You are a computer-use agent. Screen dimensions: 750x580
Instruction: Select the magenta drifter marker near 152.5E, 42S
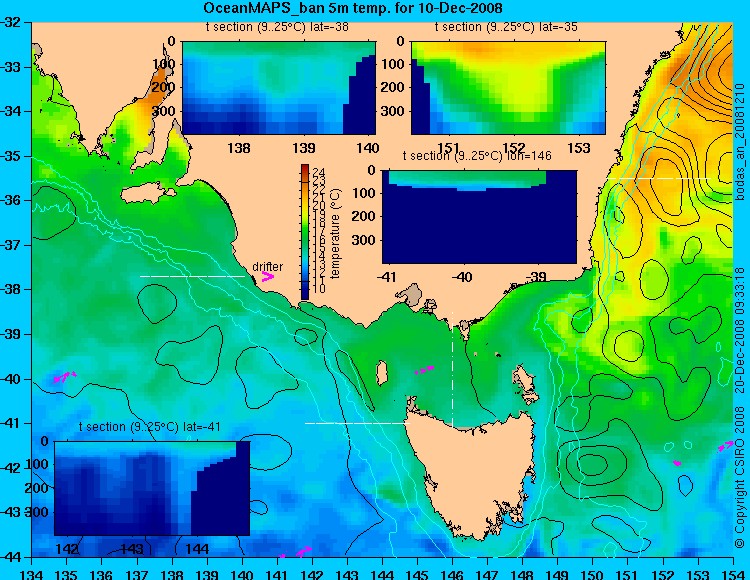(677, 463)
